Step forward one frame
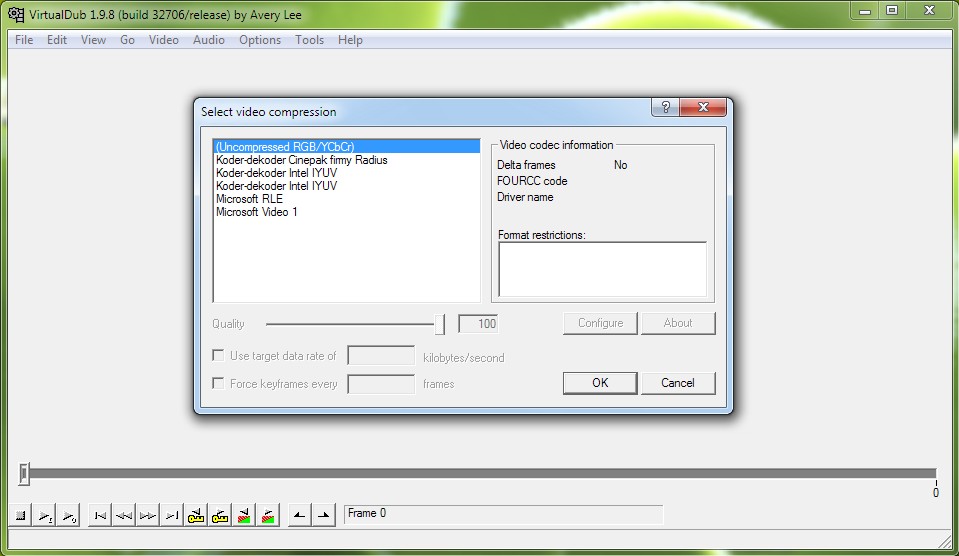This screenshot has height=556, width=959. point(148,516)
